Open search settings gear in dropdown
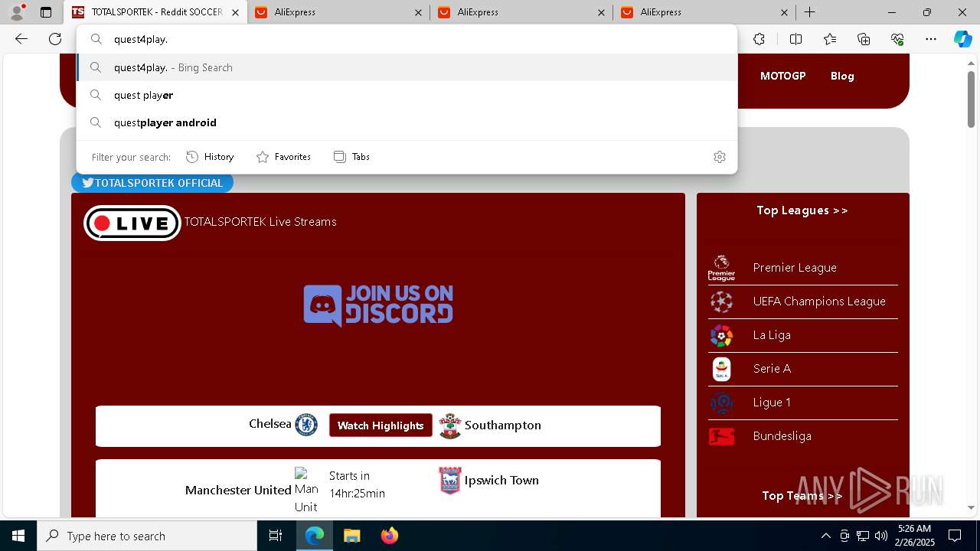Viewport: 980px width, 551px height. coord(720,157)
